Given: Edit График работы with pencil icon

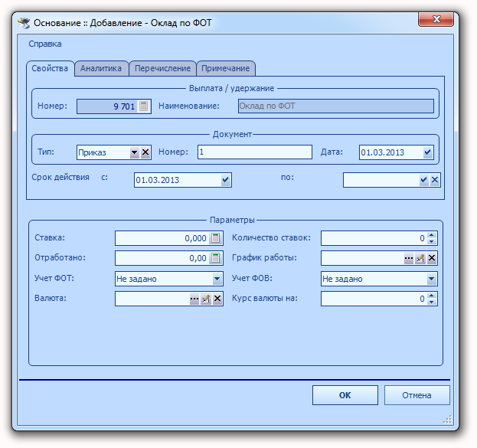Looking at the screenshot, I should click(420, 258).
